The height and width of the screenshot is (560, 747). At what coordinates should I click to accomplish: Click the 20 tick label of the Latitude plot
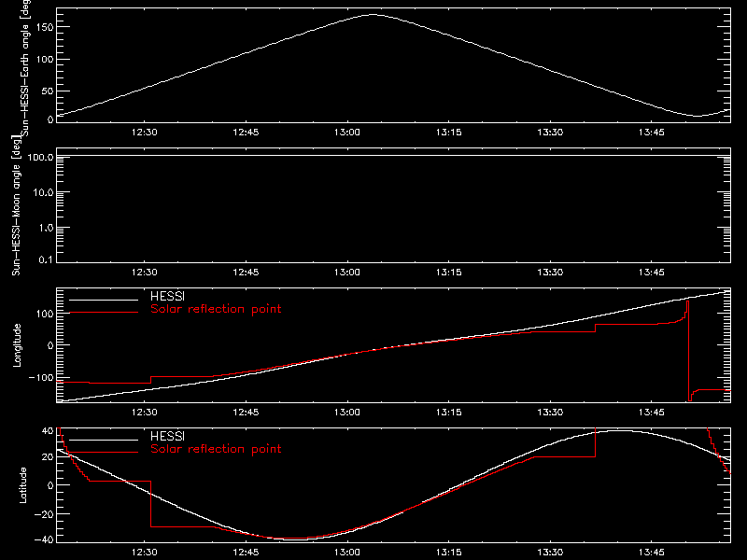click(48, 457)
